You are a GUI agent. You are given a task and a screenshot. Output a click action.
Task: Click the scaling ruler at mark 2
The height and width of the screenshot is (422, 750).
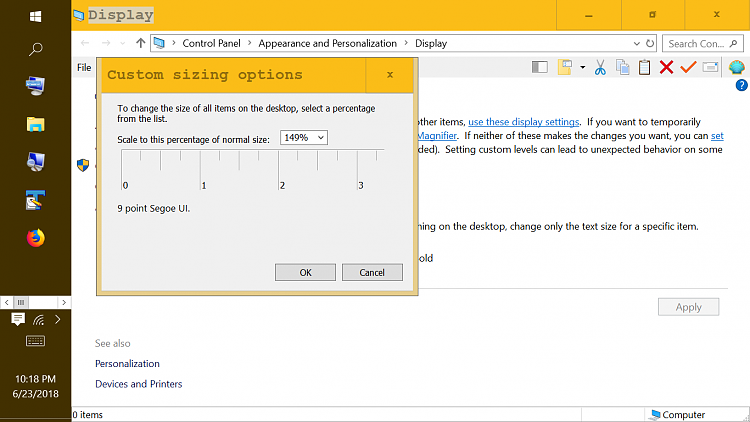pos(279,170)
